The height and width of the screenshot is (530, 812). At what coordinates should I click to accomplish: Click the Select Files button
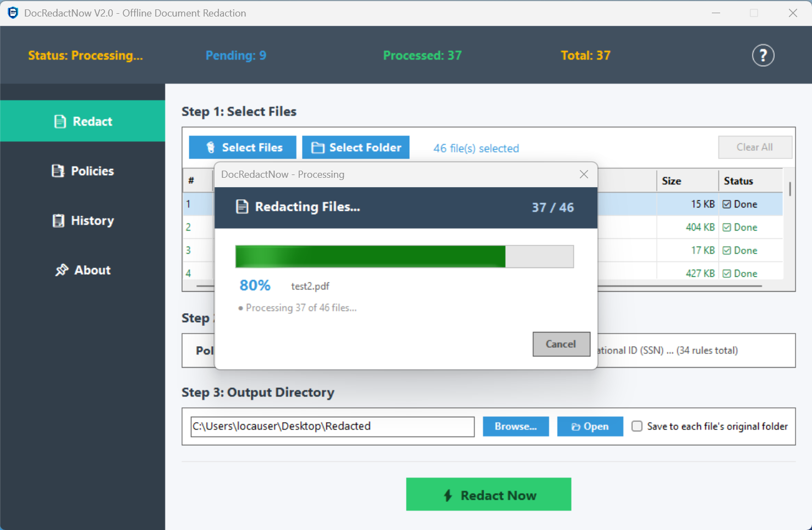tap(243, 147)
